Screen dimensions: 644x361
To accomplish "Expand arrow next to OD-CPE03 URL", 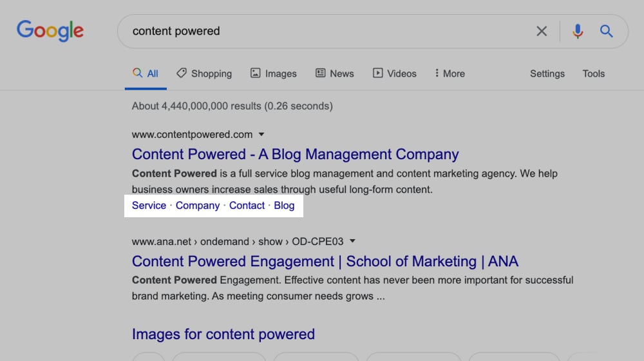I will click(x=352, y=241).
